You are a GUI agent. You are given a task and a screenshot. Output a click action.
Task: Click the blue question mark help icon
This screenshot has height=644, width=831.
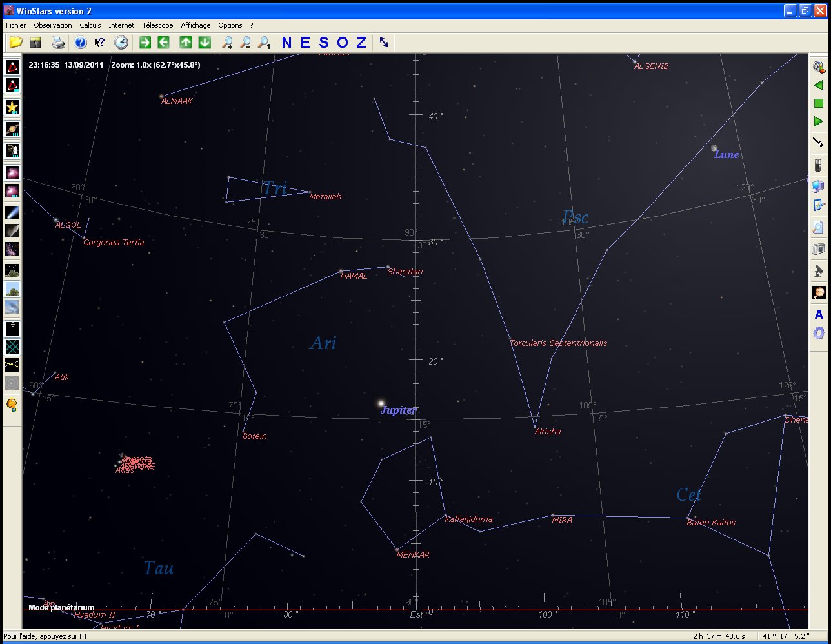pos(81,43)
